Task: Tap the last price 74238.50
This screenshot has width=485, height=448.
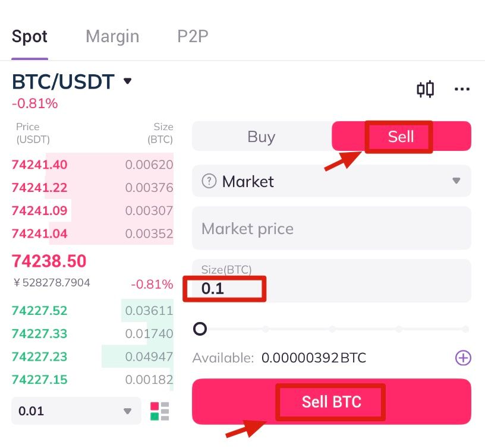Action: pyautogui.click(x=49, y=261)
